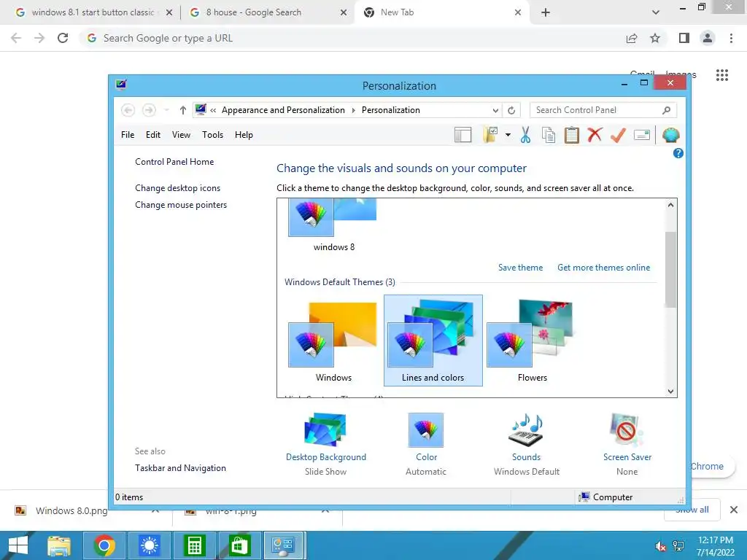Open Calculator from the taskbar
The height and width of the screenshot is (560, 747).
pyautogui.click(x=194, y=545)
